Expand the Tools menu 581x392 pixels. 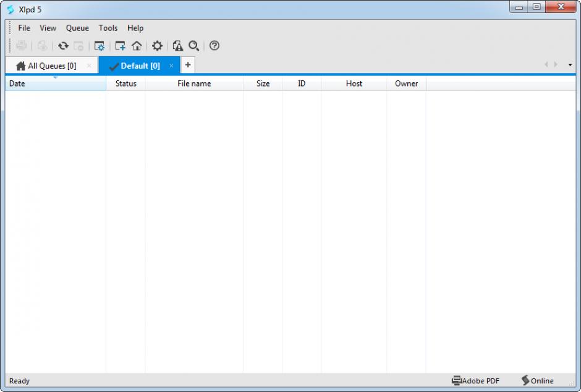[x=108, y=28]
